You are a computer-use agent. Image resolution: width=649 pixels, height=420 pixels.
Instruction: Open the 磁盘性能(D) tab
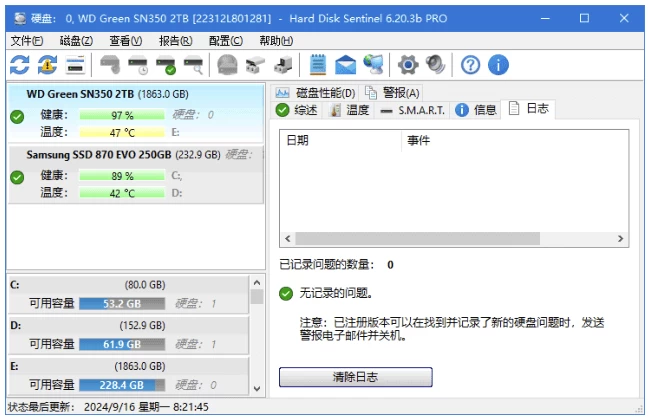pyautogui.click(x=316, y=93)
